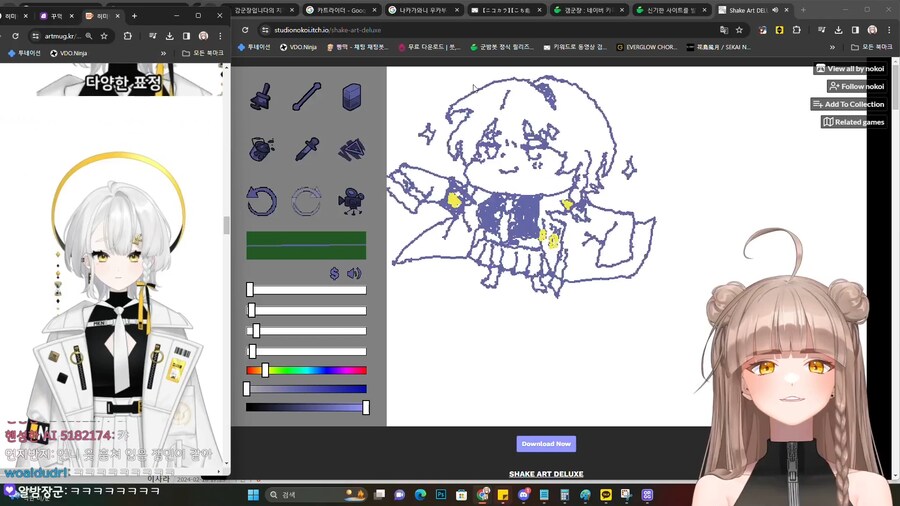This screenshot has width=900, height=506.
Task: Click the video camera record icon
Action: pyautogui.click(x=352, y=202)
